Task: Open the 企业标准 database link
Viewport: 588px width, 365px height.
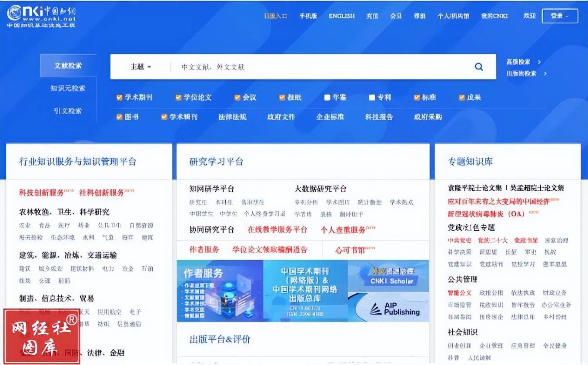Action: [x=330, y=117]
